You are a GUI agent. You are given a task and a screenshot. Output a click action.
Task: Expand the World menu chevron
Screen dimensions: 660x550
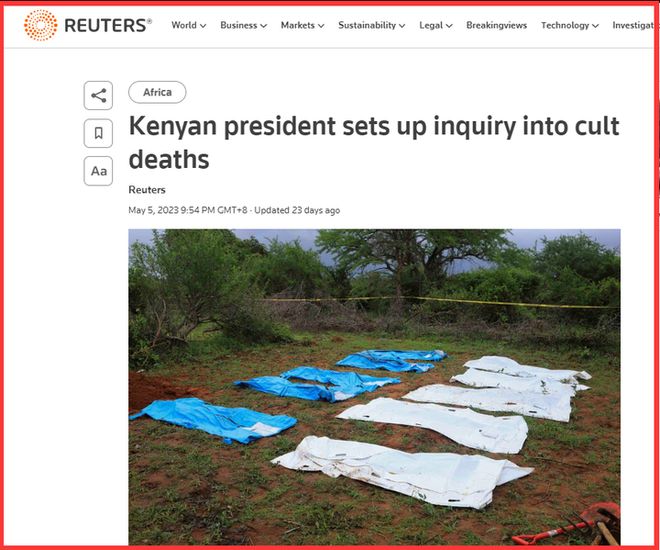pos(203,26)
